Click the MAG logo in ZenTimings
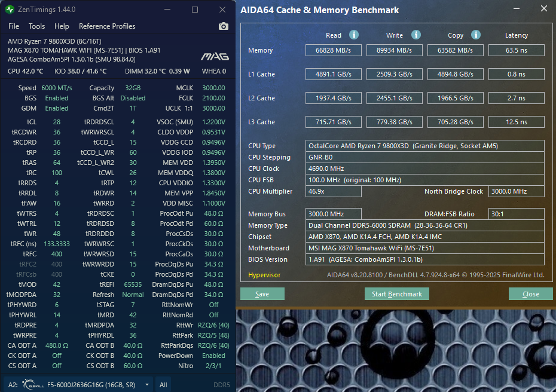Image resolution: width=556 pixels, height=392 pixels. coord(215,56)
